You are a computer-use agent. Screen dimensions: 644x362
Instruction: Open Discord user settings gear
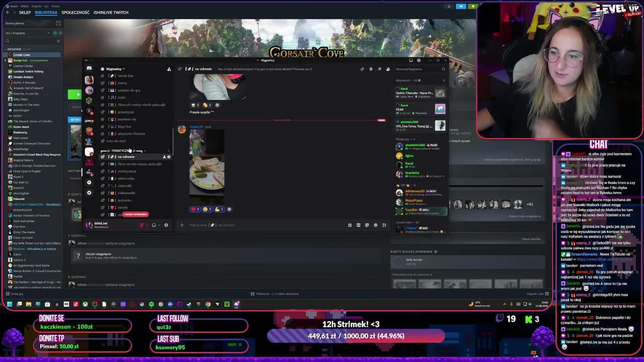(166, 225)
